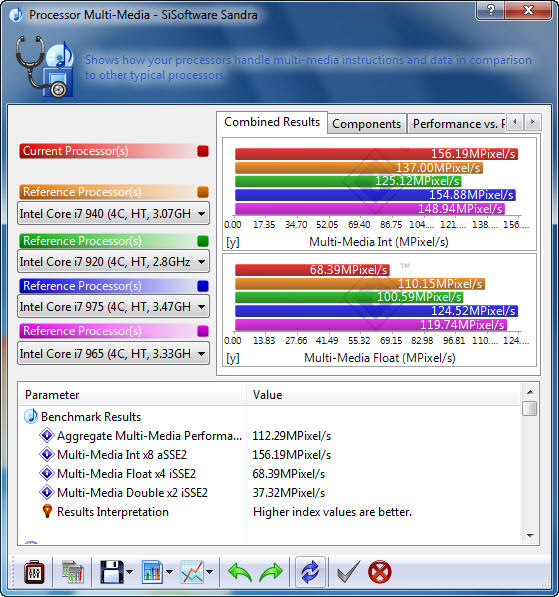This screenshot has width=559, height=597.
Task: Click the 154.88MPixel/s blue chart bar
Action: click(375, 195)
